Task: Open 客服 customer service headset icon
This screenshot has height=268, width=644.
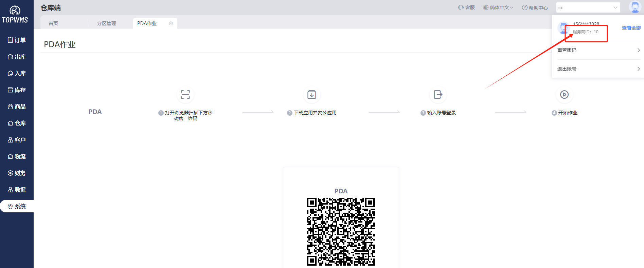Action: coord(461,7)
